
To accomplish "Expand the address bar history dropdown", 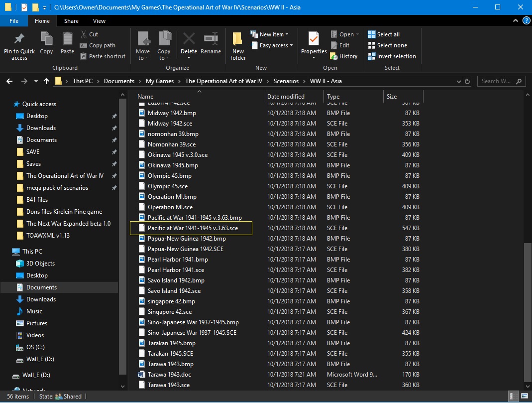I will pos(459,82).
